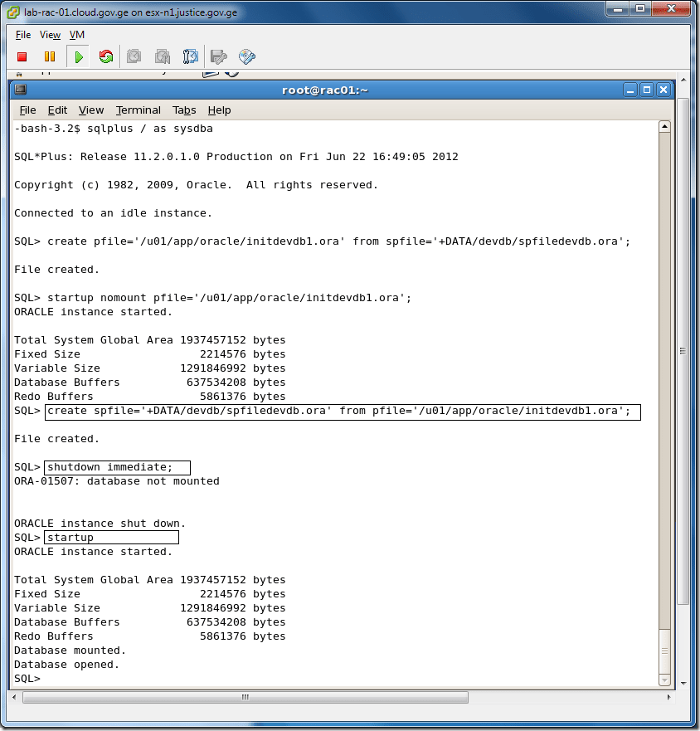Take a snapshot using the toolbar icon
This screenshot has width=700, height=731.
tap(134, 56)
